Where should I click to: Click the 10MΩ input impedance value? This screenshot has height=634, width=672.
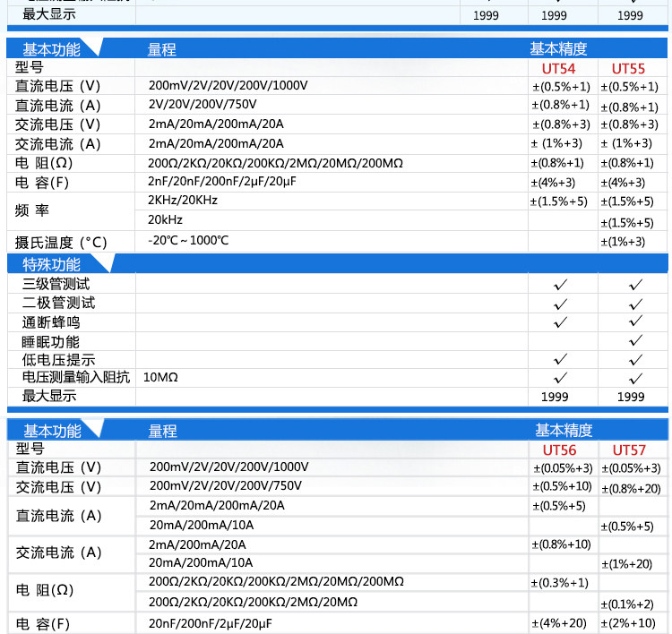pos(160,377)
